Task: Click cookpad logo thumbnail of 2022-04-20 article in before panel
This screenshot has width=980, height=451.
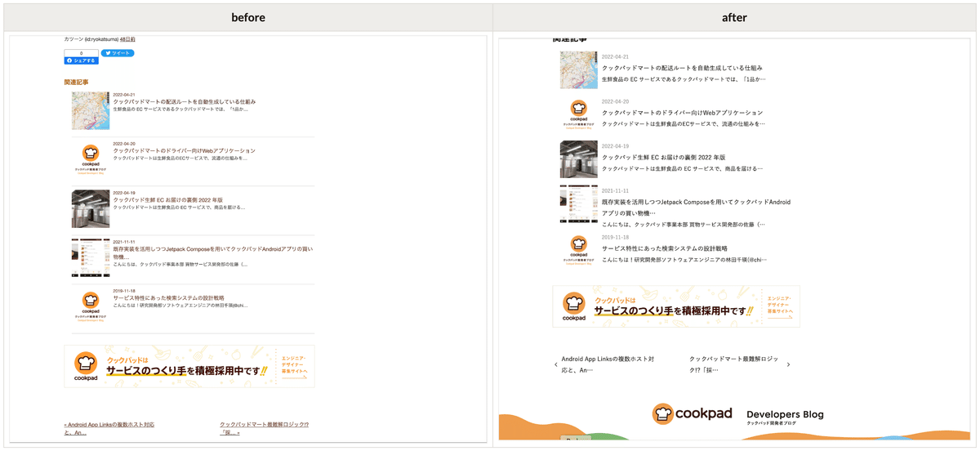Action: point(91,159)
